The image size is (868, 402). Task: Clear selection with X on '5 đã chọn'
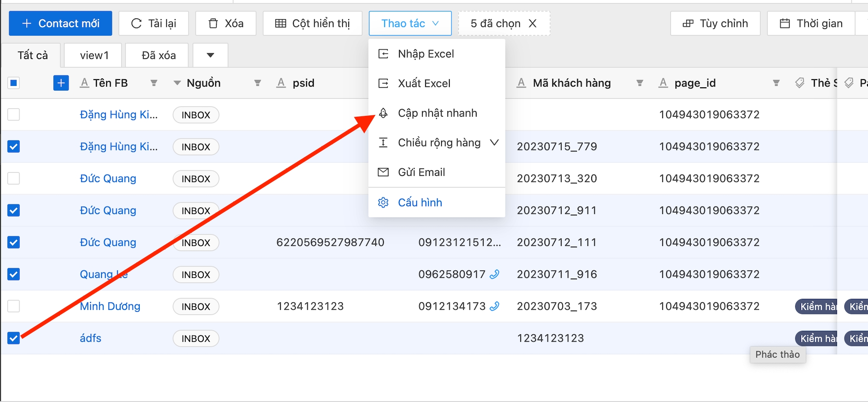(532, 23)
